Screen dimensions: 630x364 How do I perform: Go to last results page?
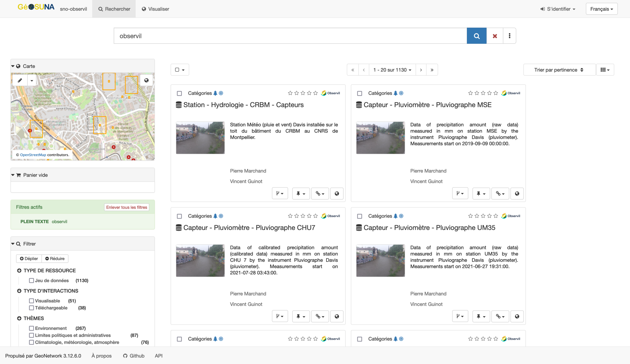[x=432, y=70]
